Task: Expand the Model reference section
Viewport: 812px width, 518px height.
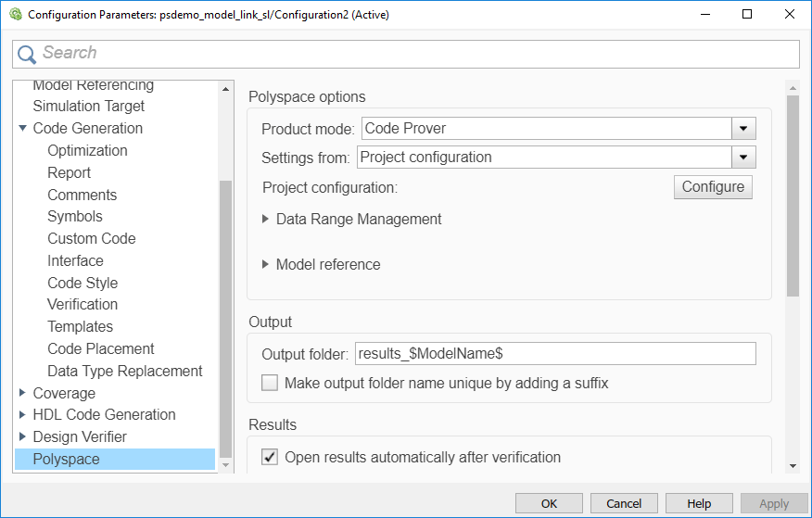Action: click(266, 265)
